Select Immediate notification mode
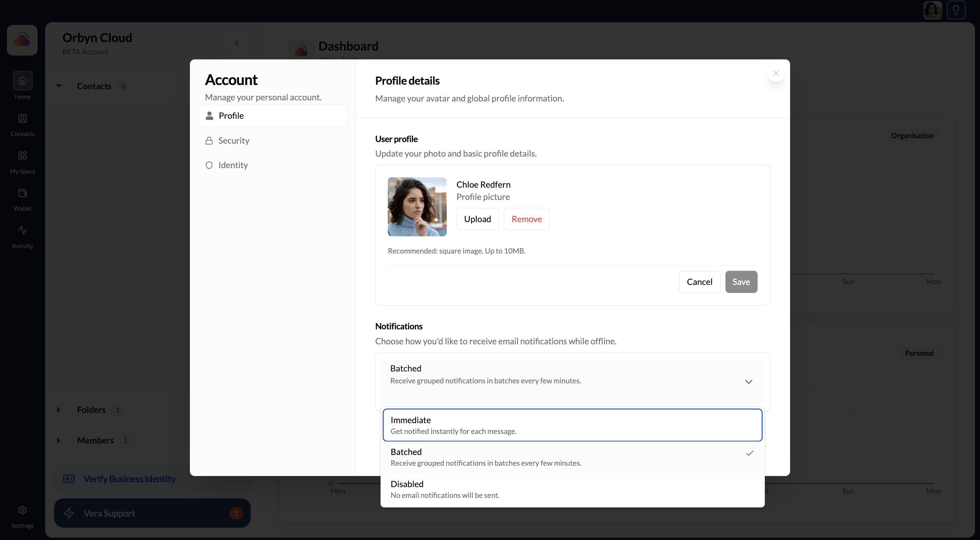 [572, 425]
